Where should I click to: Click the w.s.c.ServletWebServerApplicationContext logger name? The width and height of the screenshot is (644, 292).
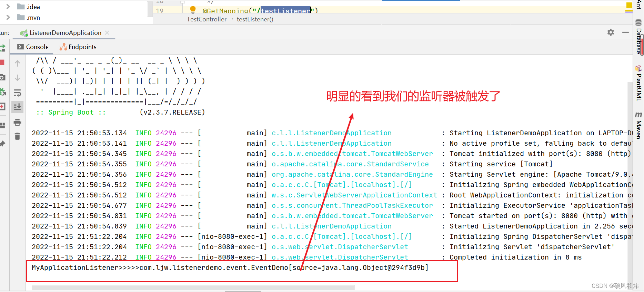(x=354, y=195)
